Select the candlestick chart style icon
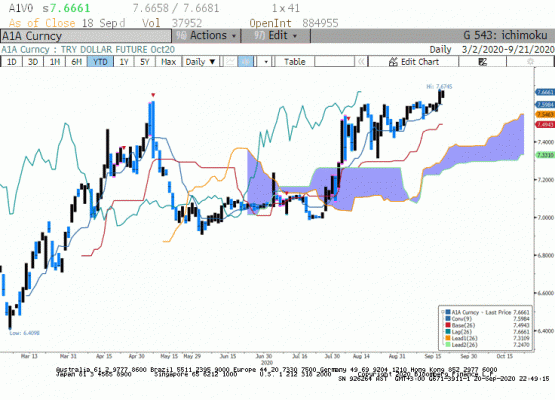Screen dimensions: 555x400 pos(246,62)
